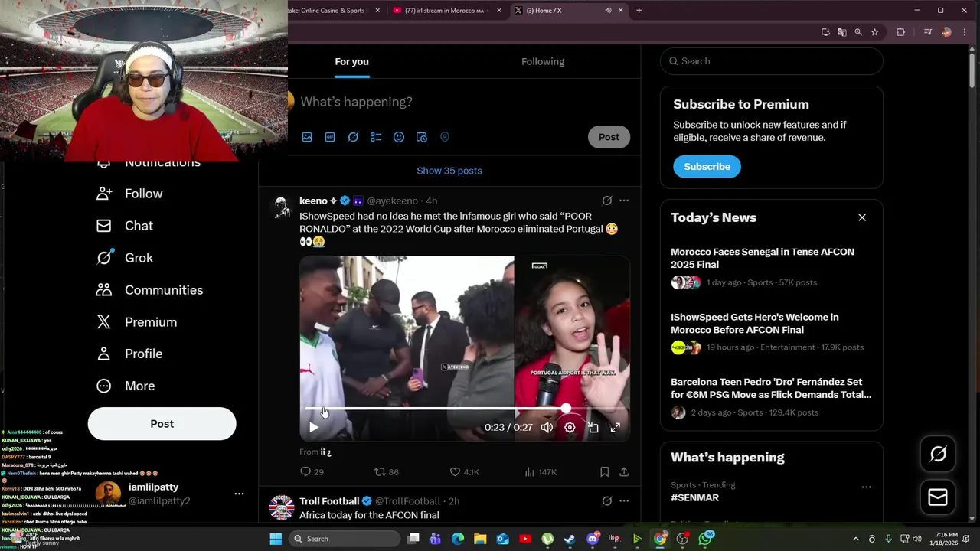Schedule the post with calendar icon
Screen dimensions: 980x551
click(x=422, y=137)
